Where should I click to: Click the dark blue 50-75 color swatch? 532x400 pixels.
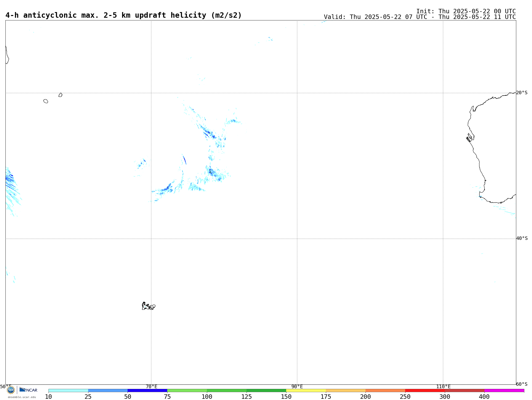(148, 391)
